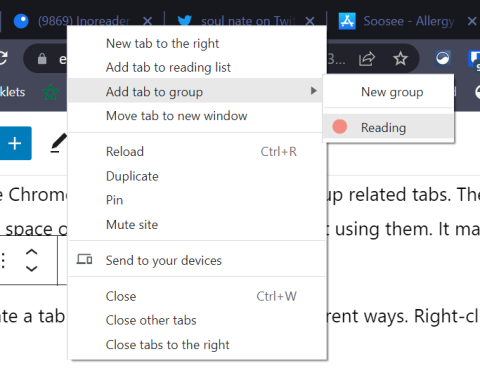
Task: Choose New tab to the right
Action: 197,43
